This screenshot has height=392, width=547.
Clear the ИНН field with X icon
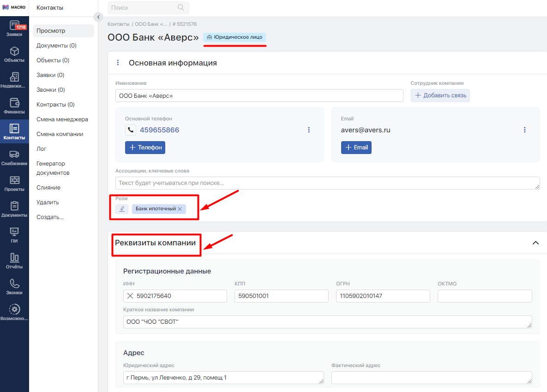tap(130, 296)
